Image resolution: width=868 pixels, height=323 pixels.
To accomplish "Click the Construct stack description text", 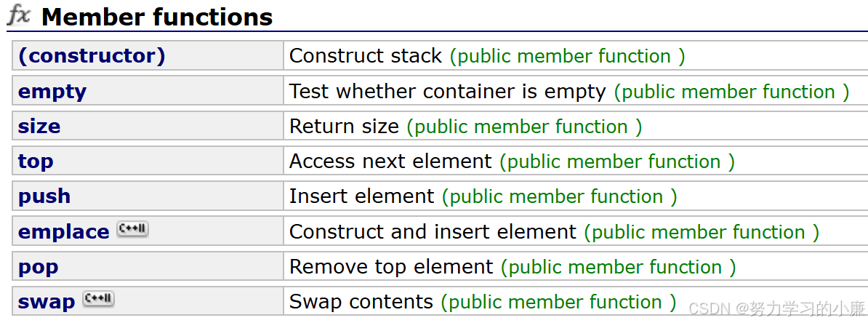I will tap(366, 56).
